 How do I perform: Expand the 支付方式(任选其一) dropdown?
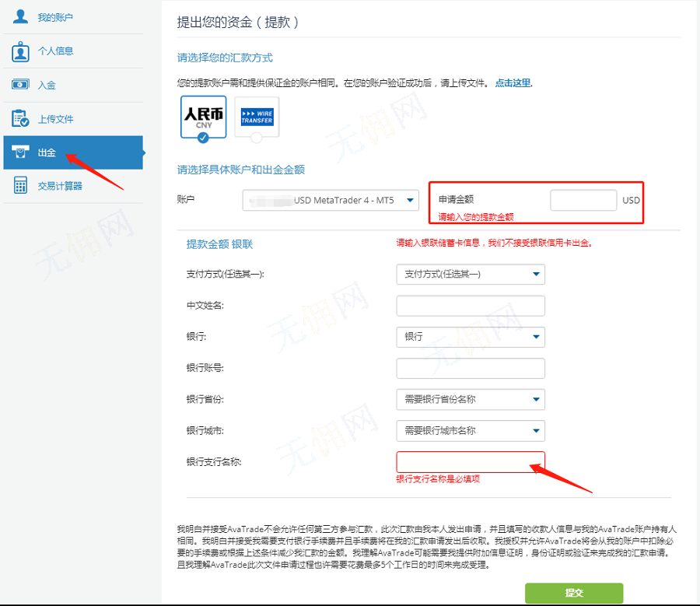[471, 275]
